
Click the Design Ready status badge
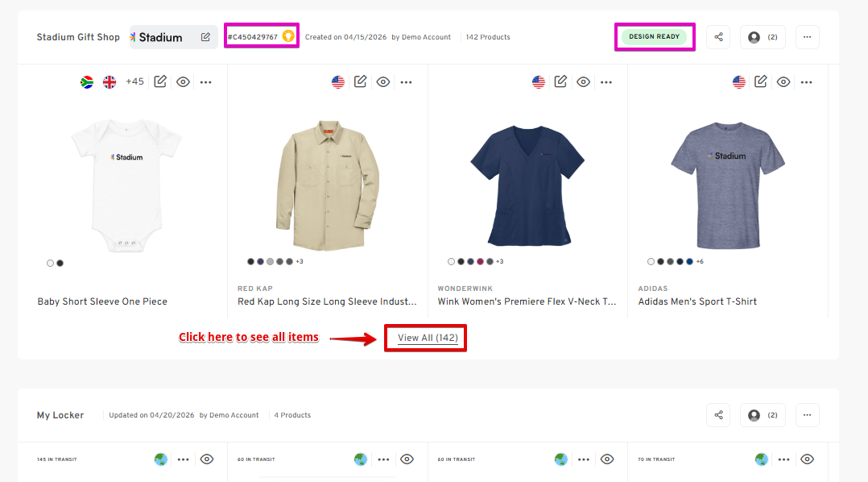point(654,37)
